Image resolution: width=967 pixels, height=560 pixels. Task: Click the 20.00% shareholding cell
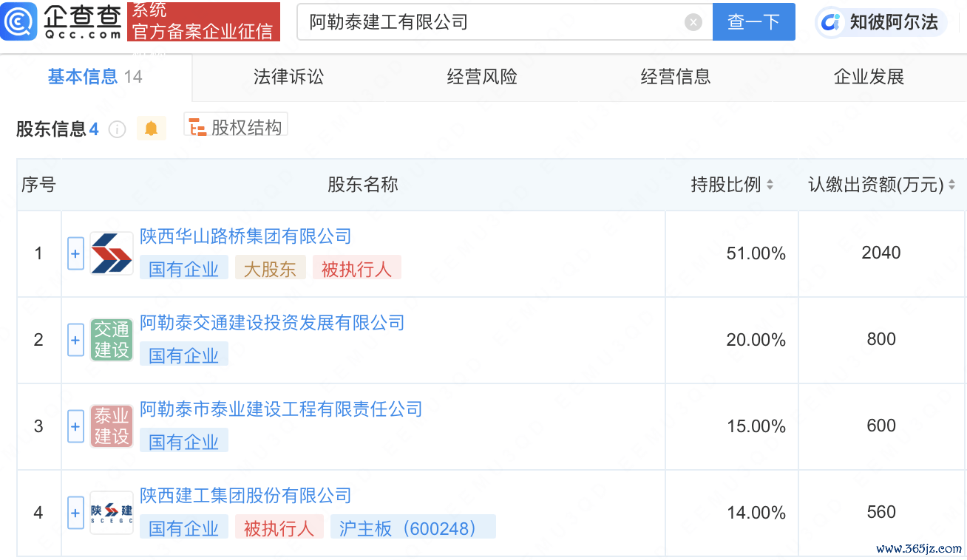pos(732,340)
